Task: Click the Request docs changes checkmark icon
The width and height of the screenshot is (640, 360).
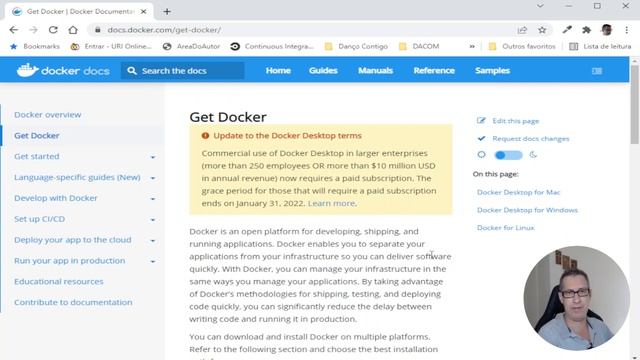Action: (481, 138)
